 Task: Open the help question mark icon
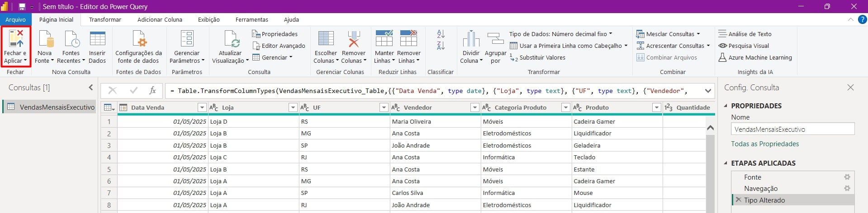pos(862,19)
